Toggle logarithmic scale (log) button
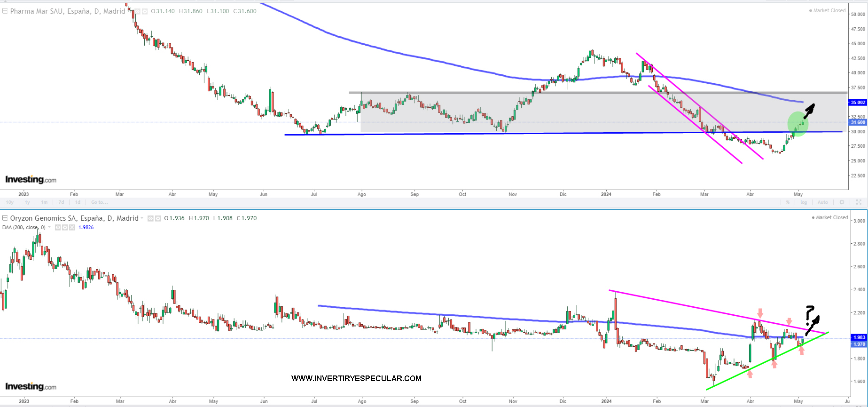Image resolution: width=868 pixels, height=407 pixels. (804, 202)
